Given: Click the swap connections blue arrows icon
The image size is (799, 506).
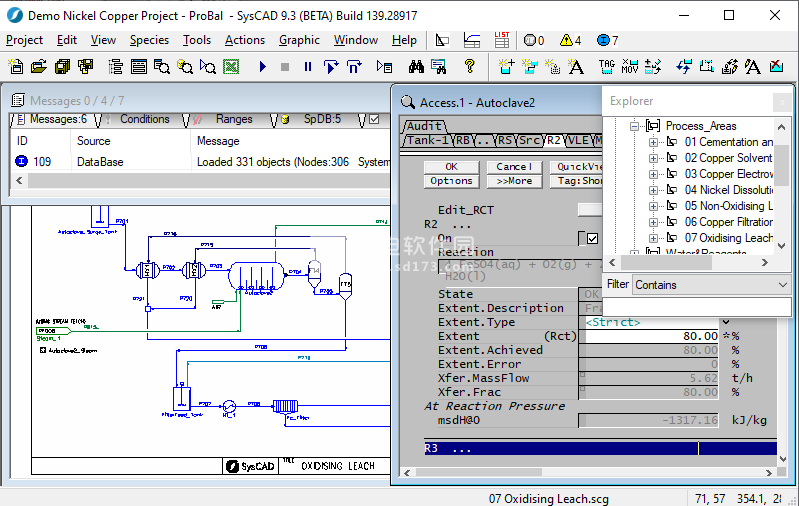Looking at the screenshot, I should (683, 66).
